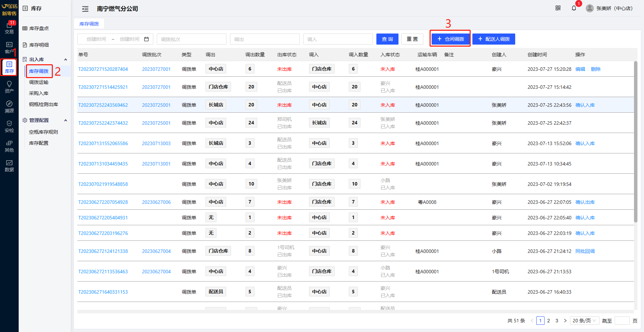This screenshot has width=644, height=332.
Task: Click the 调入 search field
Action: (338, 39)
